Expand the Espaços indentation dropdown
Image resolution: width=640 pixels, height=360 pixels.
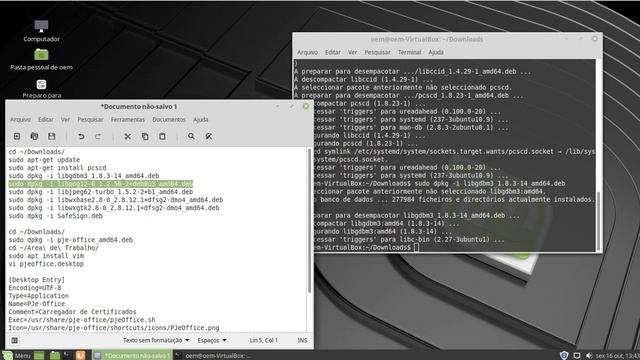[212, 340]
